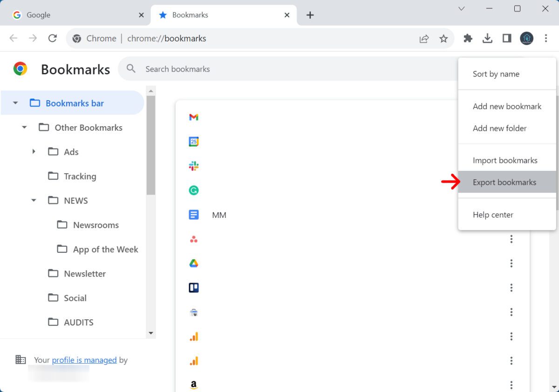Click Sort by name
The image size is (559, 392).
[x=496, y=74]
